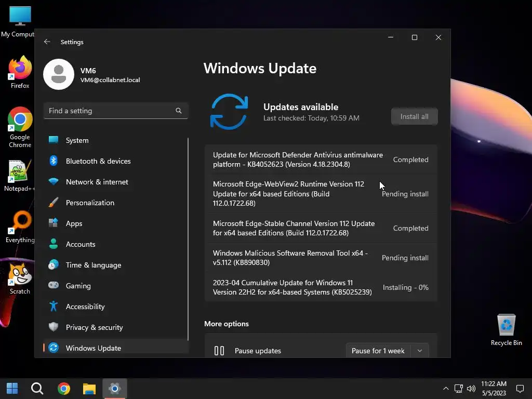Viewport: 532px width, 399px height.
Task: Click the Last checked: Today, 10:59 AM text
Action: click(x=311, y=118)
